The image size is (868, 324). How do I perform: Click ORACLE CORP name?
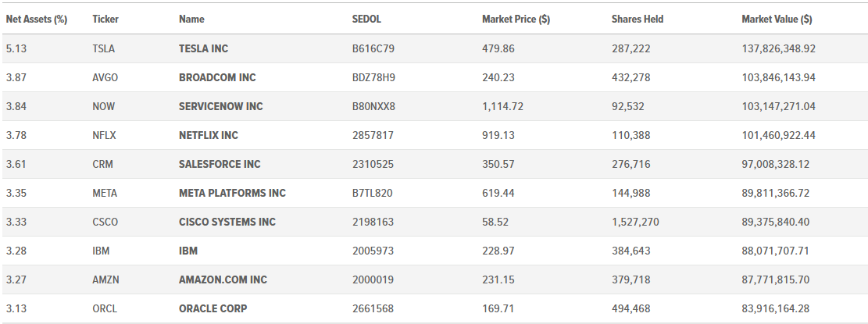coord(213,308)
